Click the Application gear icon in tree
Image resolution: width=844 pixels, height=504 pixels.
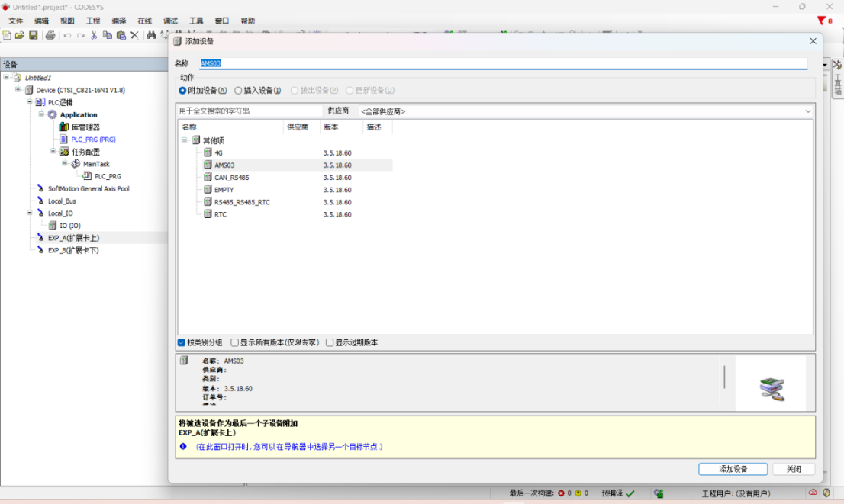[x=52, y=114]
